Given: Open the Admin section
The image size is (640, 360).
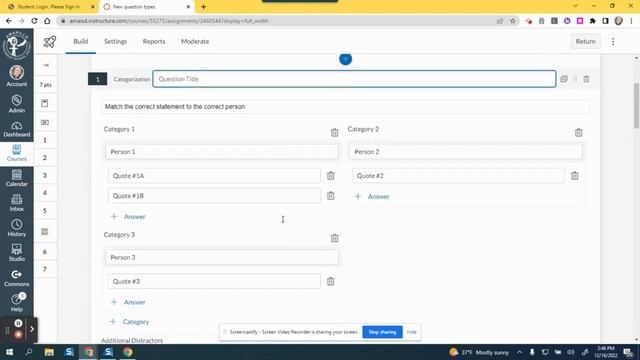Looking at the screenshot, I should click(x=17, y=104).
